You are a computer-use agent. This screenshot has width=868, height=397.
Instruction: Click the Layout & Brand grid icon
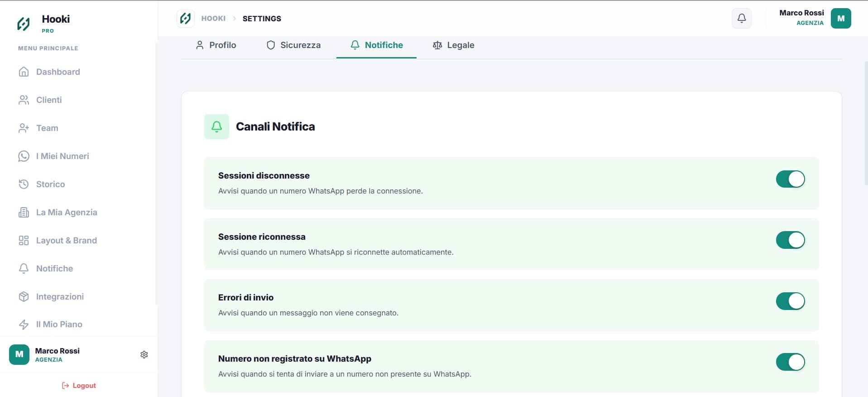click(x=24, y=240)
